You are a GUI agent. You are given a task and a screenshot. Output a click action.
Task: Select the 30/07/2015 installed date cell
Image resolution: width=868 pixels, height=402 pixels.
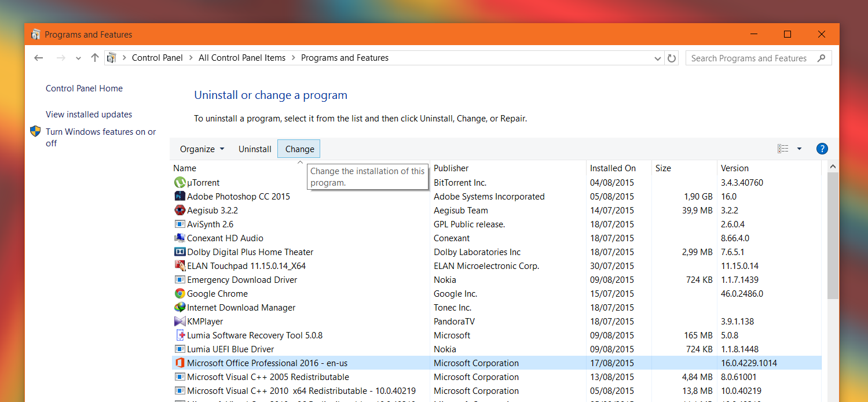pyautogui.click(x=612, y=266)
